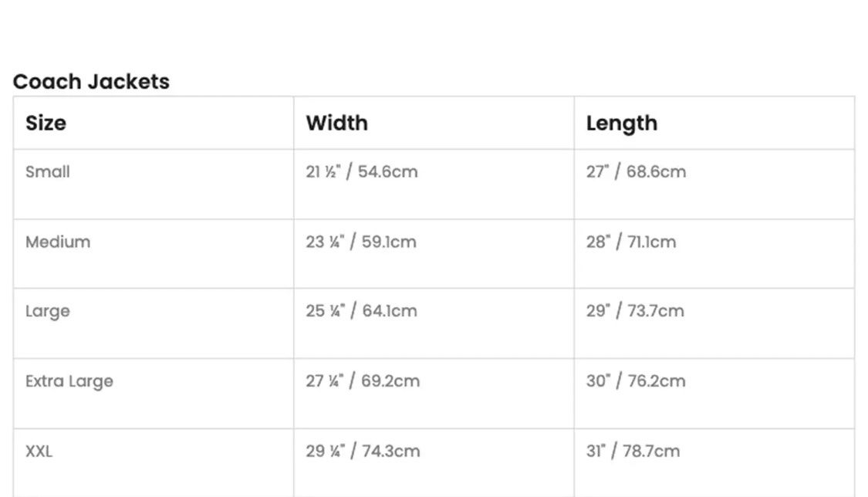Select the Large width 64.1cm cell
This screenshot has height=497, width=868.
tap(434, 323)
